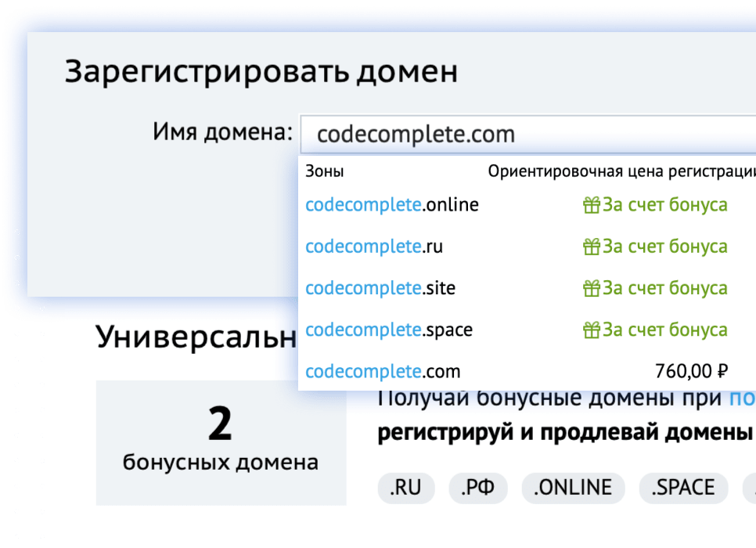Select the codecomplete.ru suggestion

[x=374, y=247]
